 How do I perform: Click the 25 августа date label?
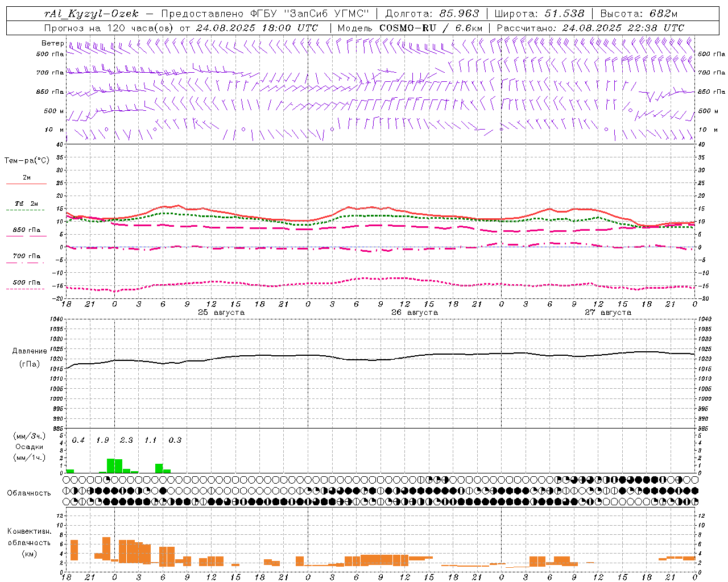[221, 313]
